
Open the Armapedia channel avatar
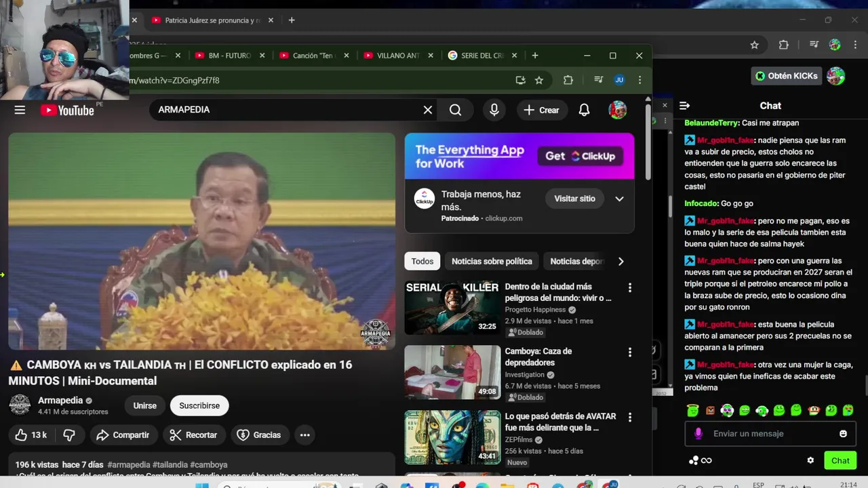(20, 405)
